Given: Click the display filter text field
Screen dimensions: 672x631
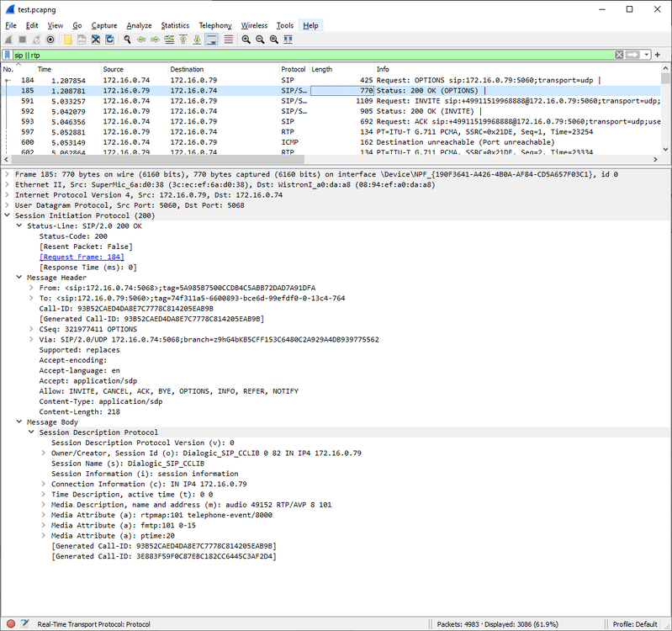Looking at the screenshot, I should pyautogui.click(x=313, y=55).
